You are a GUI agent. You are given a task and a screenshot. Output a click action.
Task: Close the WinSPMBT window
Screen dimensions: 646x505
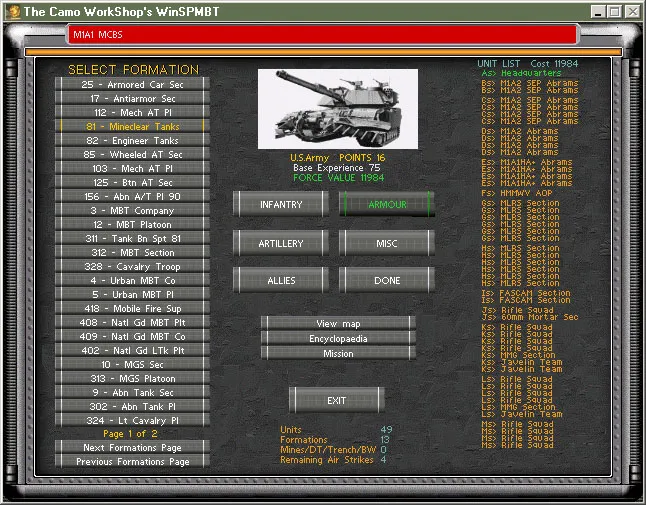click(632, 12)
